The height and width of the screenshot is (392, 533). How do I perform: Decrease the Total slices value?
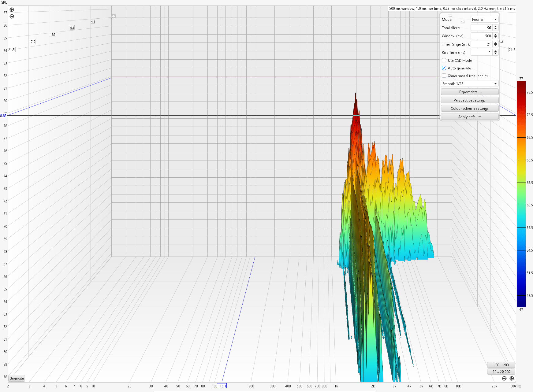tap(495, 29)
